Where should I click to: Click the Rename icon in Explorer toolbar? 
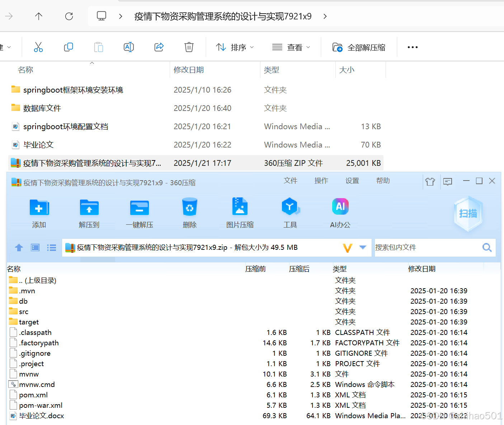[x=129, y=47]
